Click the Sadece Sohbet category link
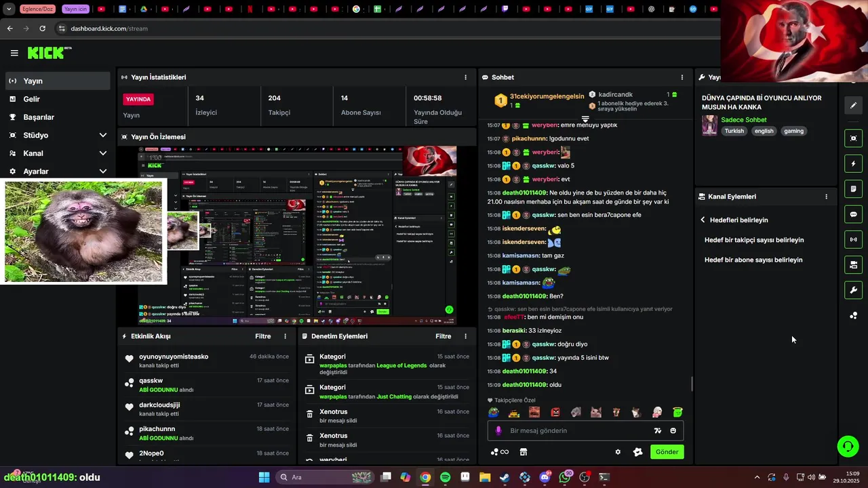The image size is (868, 488). pyautogui.click(x=744, y=120)
